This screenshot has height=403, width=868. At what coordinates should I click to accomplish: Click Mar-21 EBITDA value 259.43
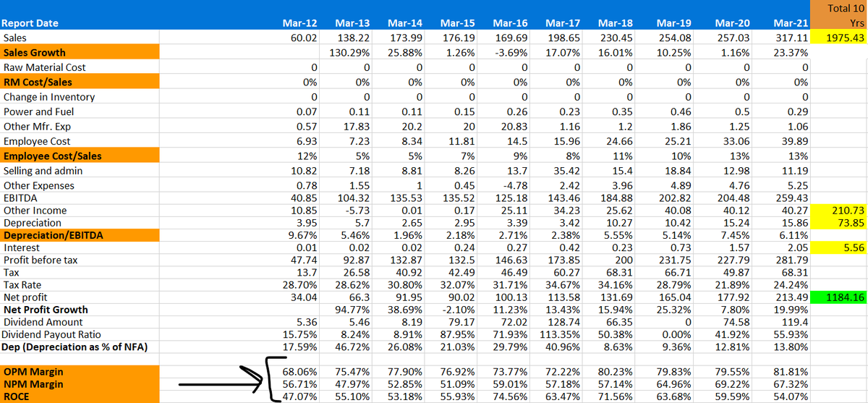(792, 198)
